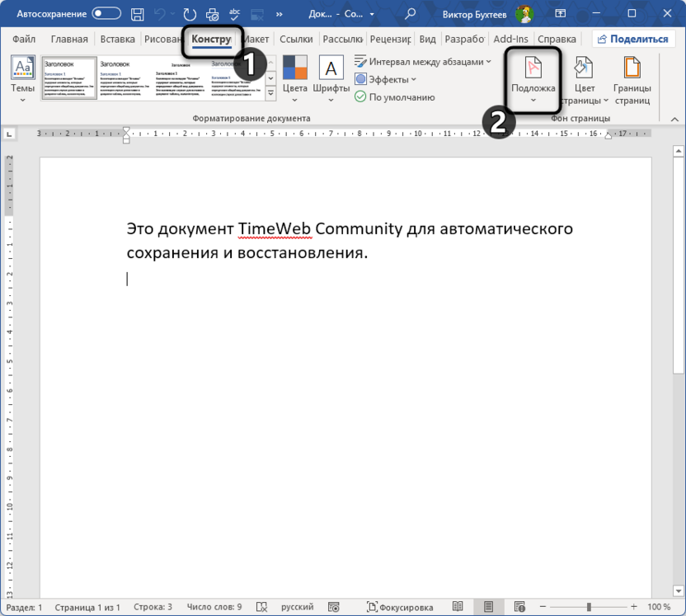Switch to the Ссылки tab
Screen dimensions: 686x616
[296, 39]
